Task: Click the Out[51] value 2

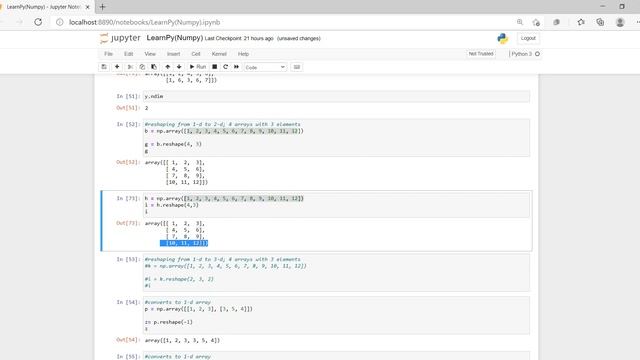Action: coord(147,108)
